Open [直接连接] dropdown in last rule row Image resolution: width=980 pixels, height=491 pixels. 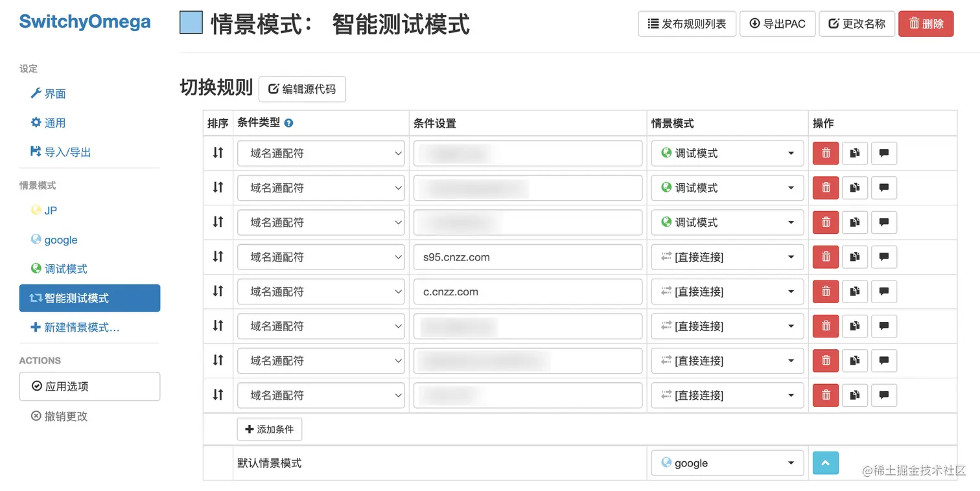click(x=727, y=395)
